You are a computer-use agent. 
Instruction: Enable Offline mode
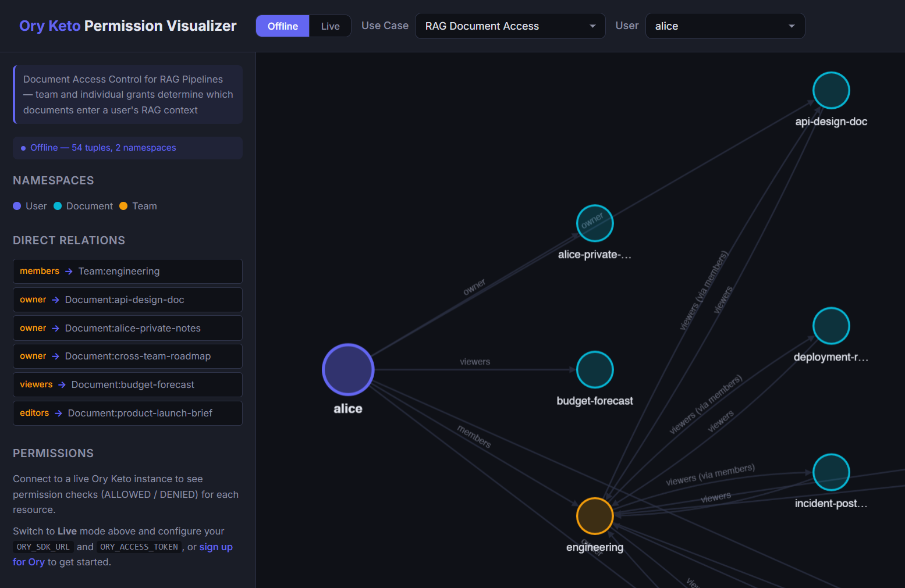(282, 26)
